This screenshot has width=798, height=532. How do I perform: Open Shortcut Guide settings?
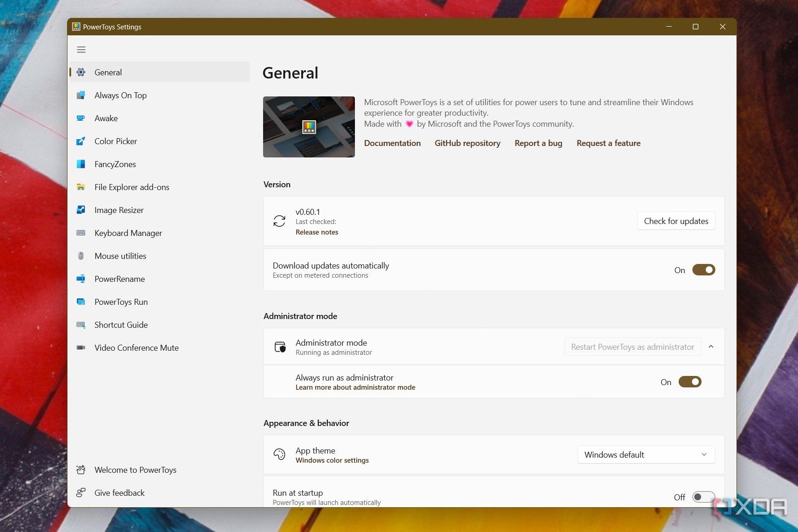pos(159,325)
